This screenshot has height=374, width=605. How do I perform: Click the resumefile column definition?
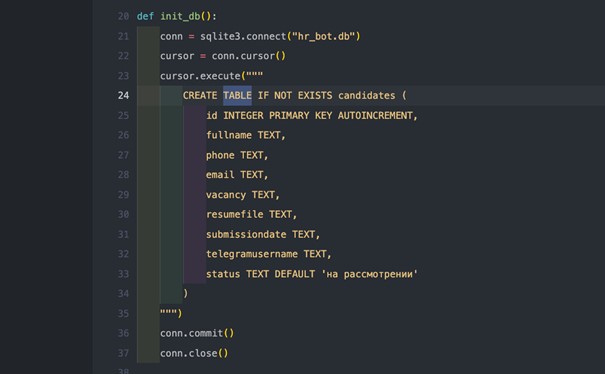(x=251, y=214)
